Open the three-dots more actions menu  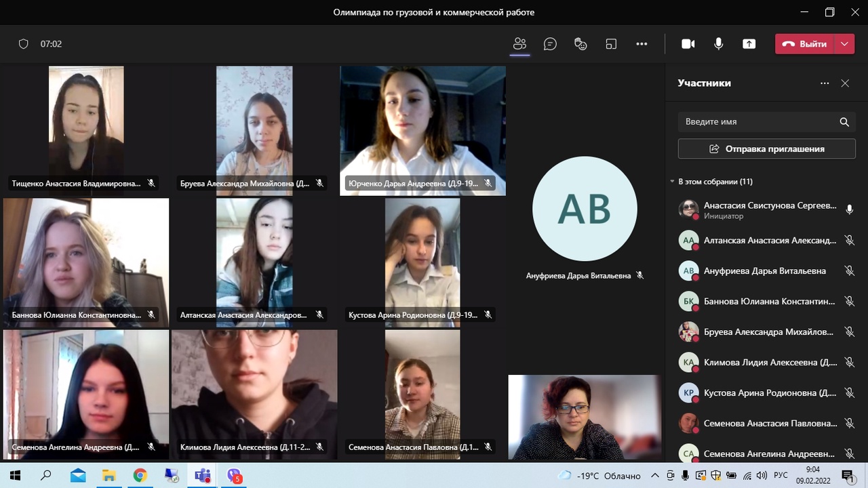[x=642, y=44]
